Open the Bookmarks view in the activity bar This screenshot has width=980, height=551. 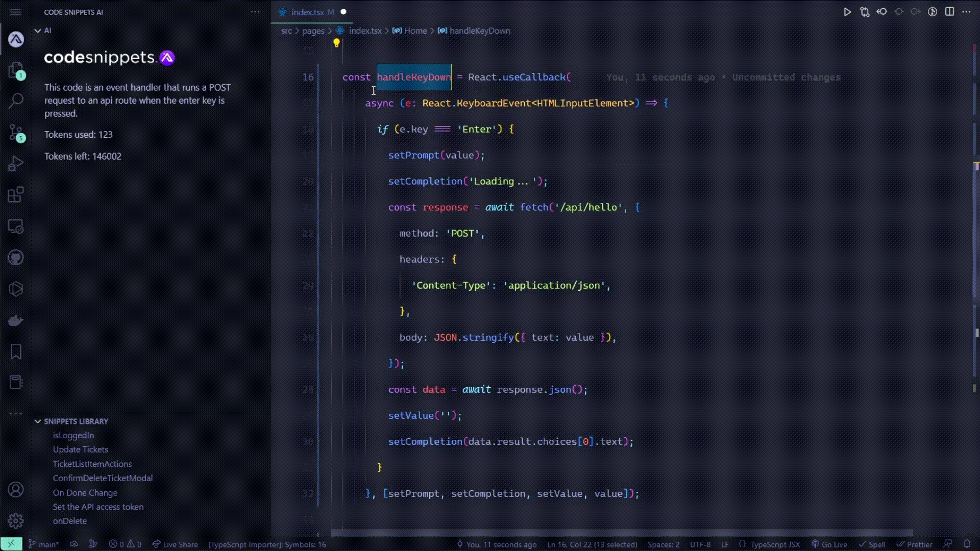(16, 352)
